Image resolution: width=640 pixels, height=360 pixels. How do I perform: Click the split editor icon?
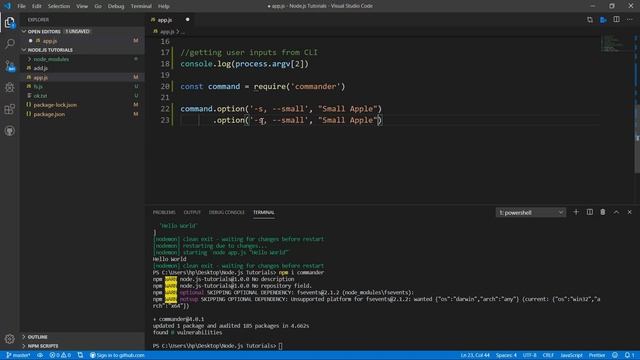[x=616, y=20]
